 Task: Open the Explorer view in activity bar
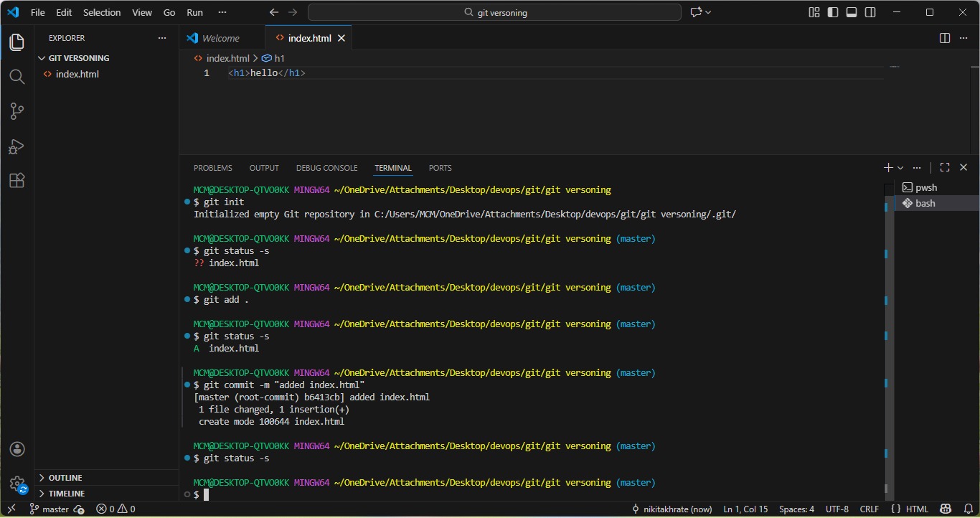tap(17, 42)
